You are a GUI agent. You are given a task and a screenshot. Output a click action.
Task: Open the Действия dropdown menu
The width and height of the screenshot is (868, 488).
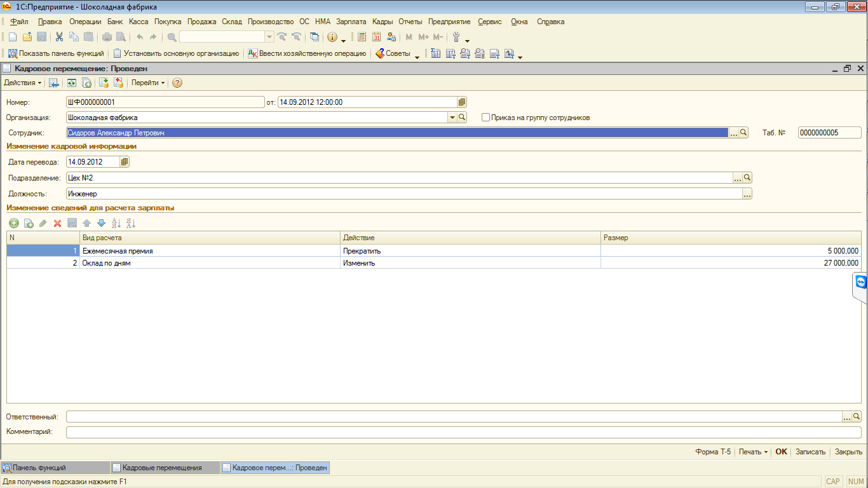pyautogui.click(x=23, y=83)
